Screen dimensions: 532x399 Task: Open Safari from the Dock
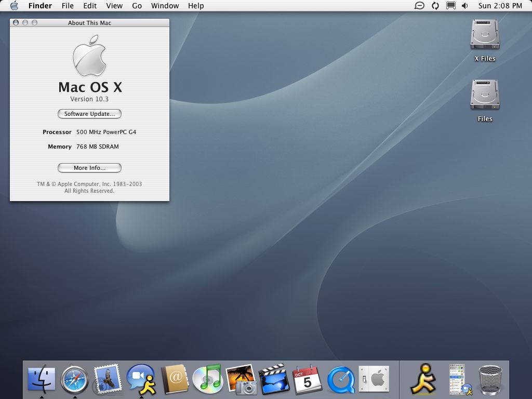click(74, 380)
